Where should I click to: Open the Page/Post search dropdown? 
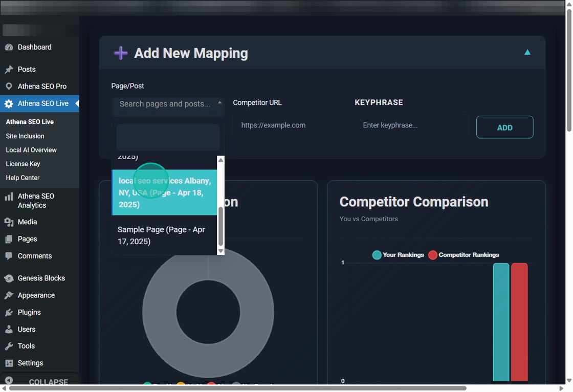(168, 104)
